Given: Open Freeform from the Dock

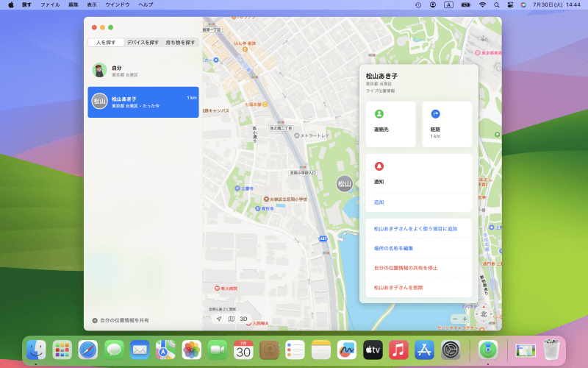Looking at the screenshot, I should click(x=347, y=350).
